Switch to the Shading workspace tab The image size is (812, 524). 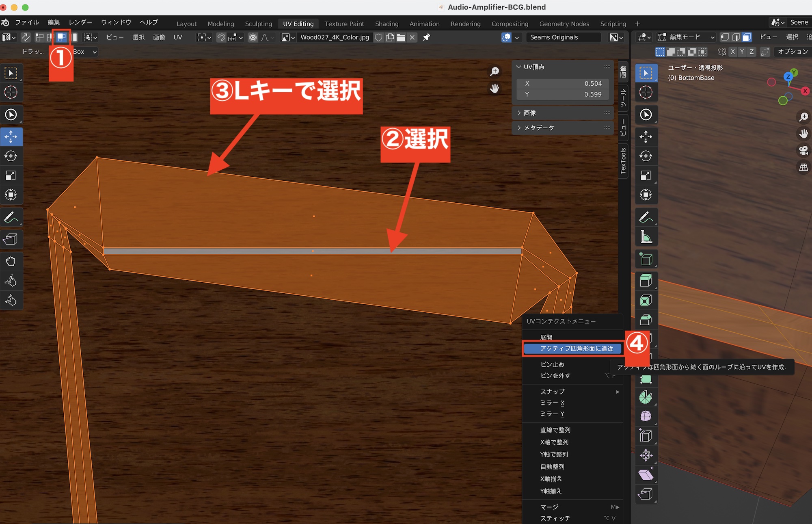387,24
